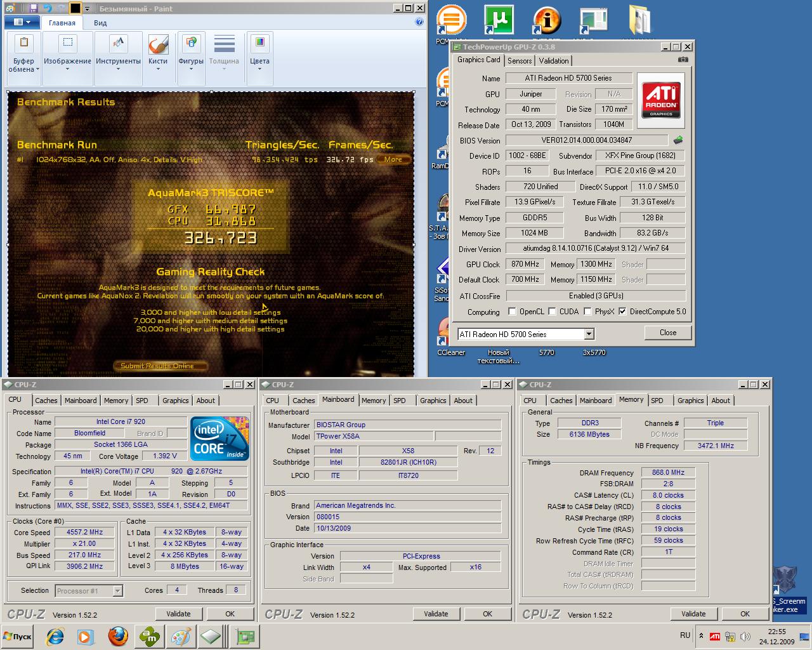Click GPU-Z screenshot camera icon
The image size is (812, 650).
click(683, 60)
